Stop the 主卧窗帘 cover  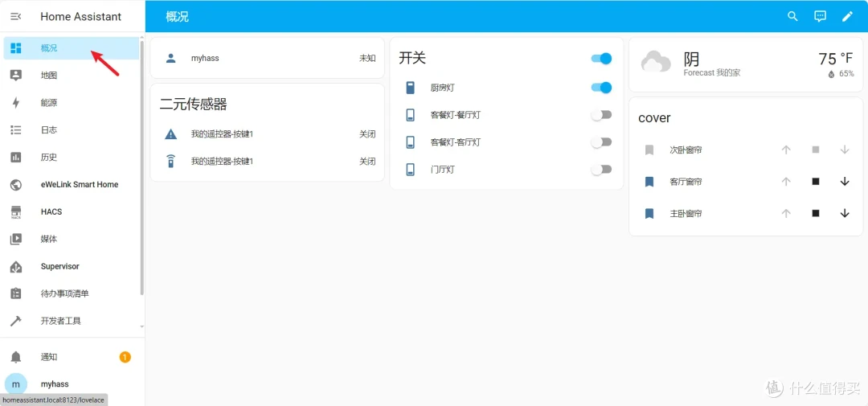pos(816,213)
